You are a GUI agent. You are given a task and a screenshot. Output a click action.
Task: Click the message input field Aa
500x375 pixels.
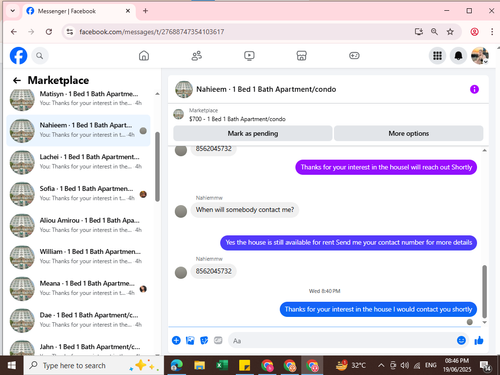click(342, 341)
